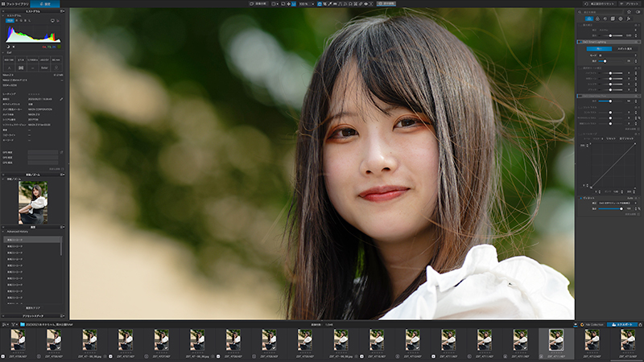Image resolution: width=644 pixels, height=362 pixels.
Task: Open the Histogram panel menu icon
Action: 63,11
